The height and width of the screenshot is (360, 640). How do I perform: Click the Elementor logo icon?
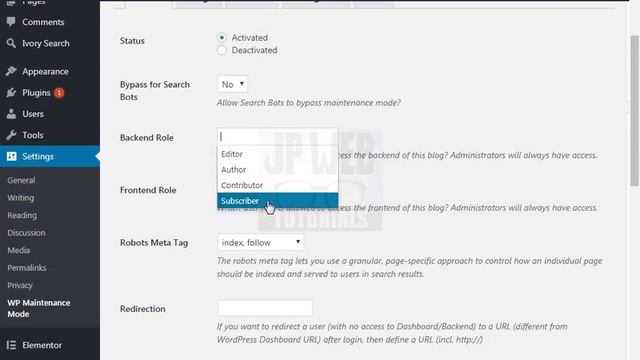pos(11,345)
